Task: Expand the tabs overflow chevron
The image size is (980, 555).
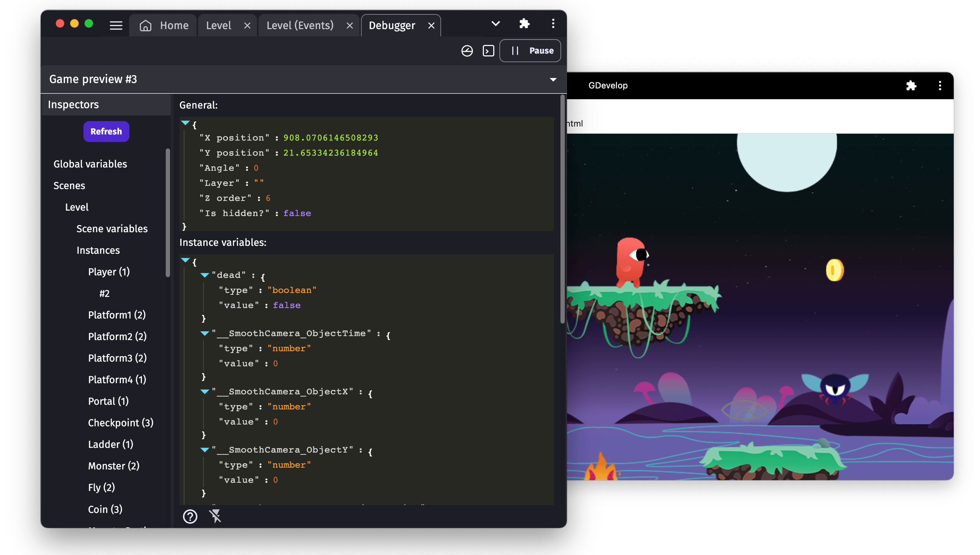Action: point(495,24)
